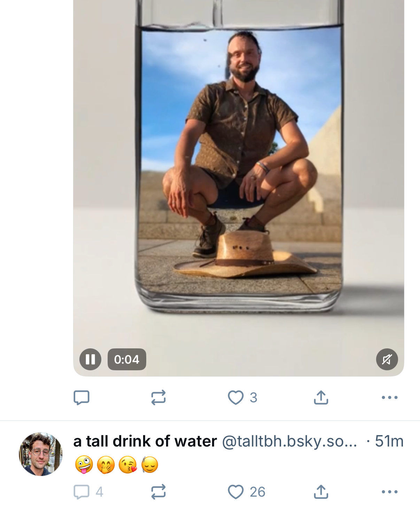The image size is (420, 513).
Task: Open the "a tall drink of water" profile name
Action: (x=145, y=441)
